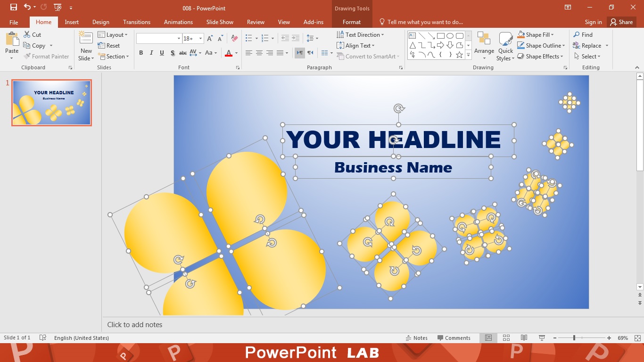This screenshot has width=644, height=362.
Task: Increase the font size
Action: (x=210, y=39)
